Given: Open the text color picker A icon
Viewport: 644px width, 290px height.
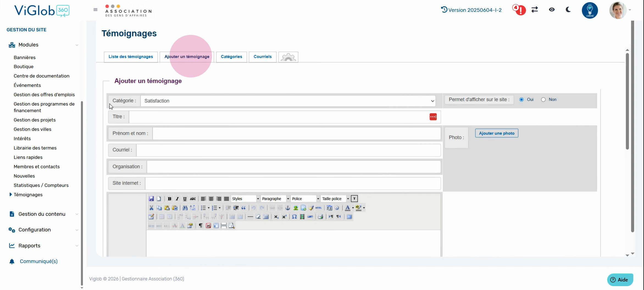Looking at the screenshot, I should pos(348,208).
